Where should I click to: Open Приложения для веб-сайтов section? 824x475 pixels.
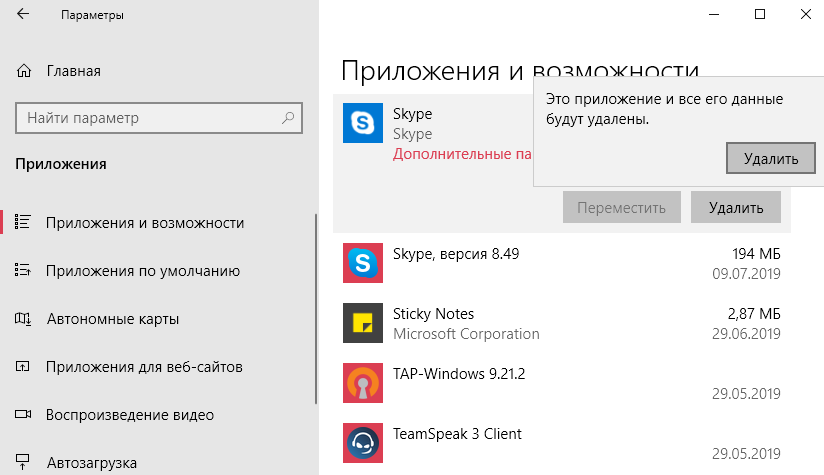coord(143,367)
